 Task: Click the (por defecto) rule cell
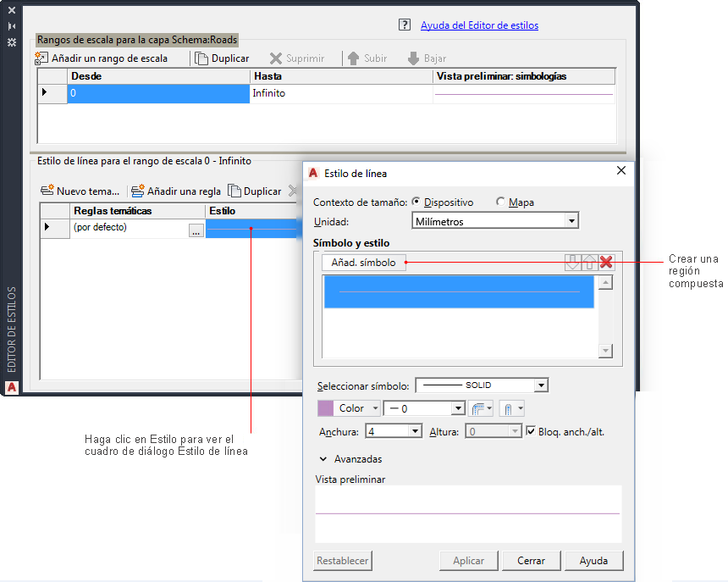coord(129,228)
